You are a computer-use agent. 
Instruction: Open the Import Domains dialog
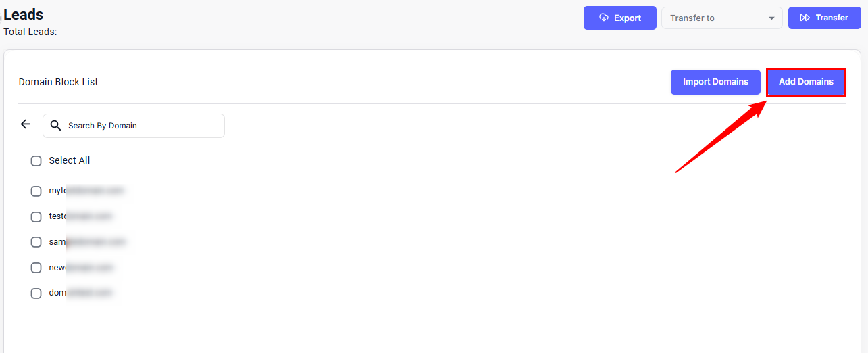point(715,82)
